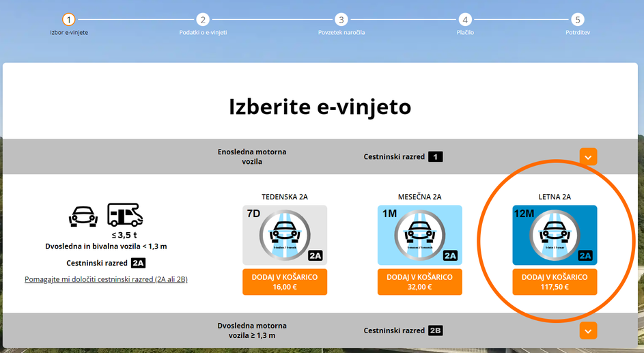644x353 pixels.
Task: Add weekly vignette to cart for 16,00 €
Action: coord(285,282)
